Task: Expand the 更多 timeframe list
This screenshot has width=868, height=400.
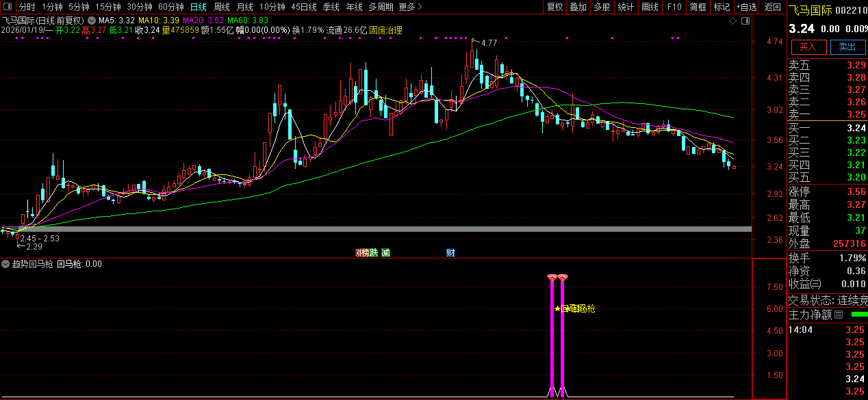Action: coord(409,7)
